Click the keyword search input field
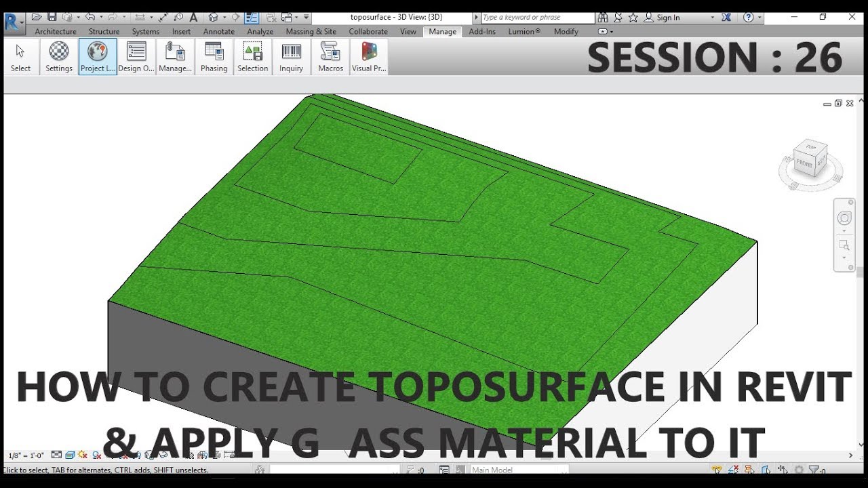The image size is (868, 488). 538,18
